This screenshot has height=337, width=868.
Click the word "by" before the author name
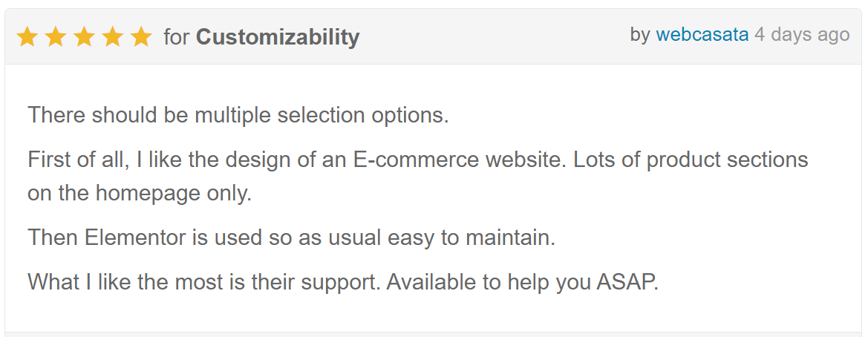(640, 35)
